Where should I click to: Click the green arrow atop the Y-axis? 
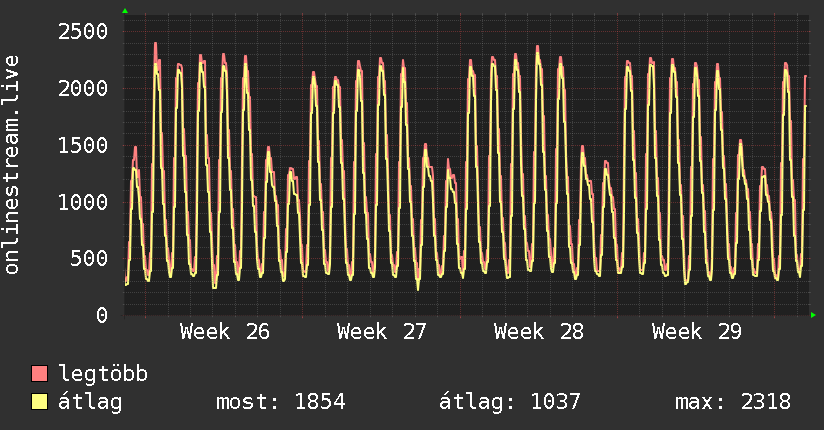pos(125,11)
